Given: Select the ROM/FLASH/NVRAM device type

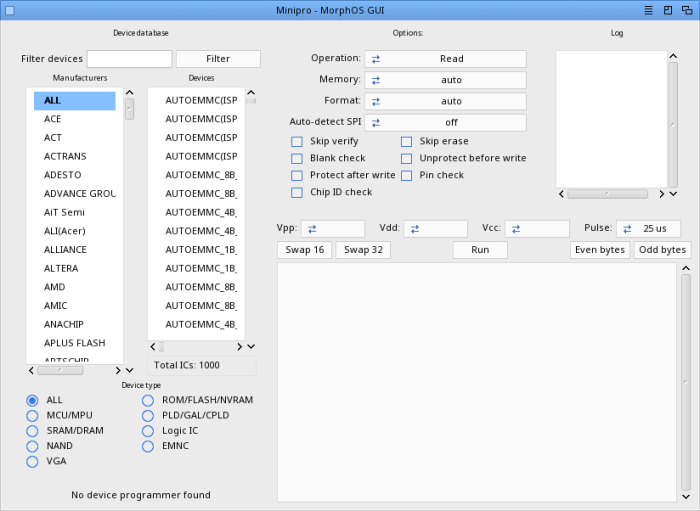Looking at the screenshot, I should pos(148,400).
